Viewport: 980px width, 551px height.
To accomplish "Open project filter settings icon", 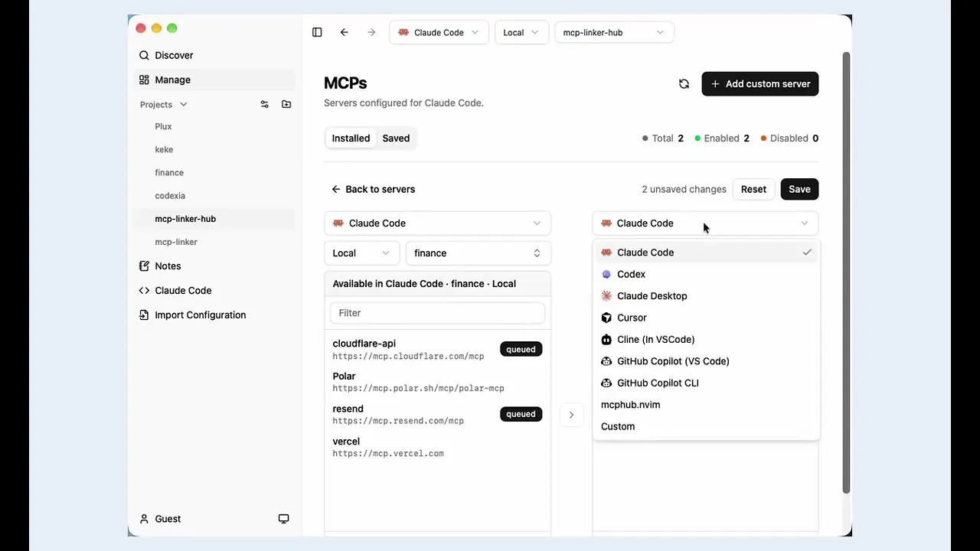I will (x=265, y=104).
